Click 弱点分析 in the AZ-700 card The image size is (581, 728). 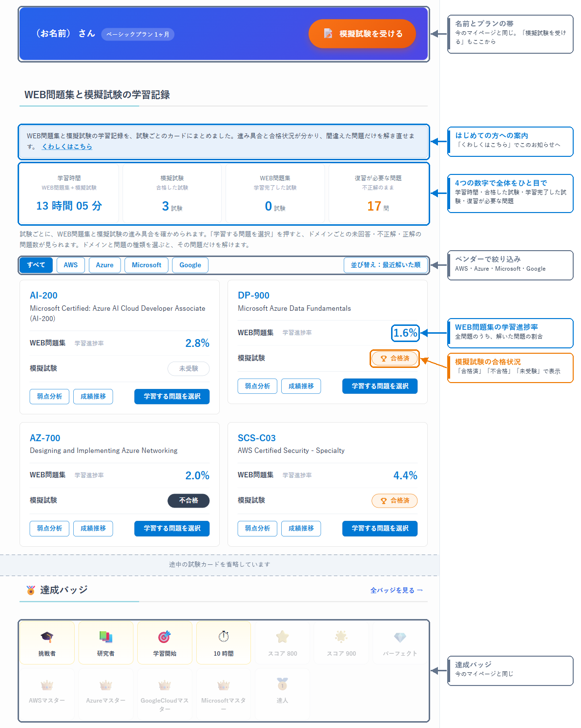pyautogui.click(x=49, y=528)
